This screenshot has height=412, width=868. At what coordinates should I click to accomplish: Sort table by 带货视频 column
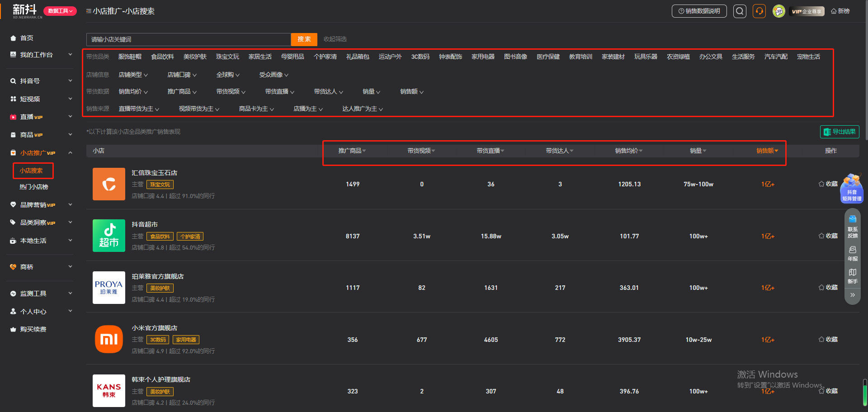click(421, 151)
